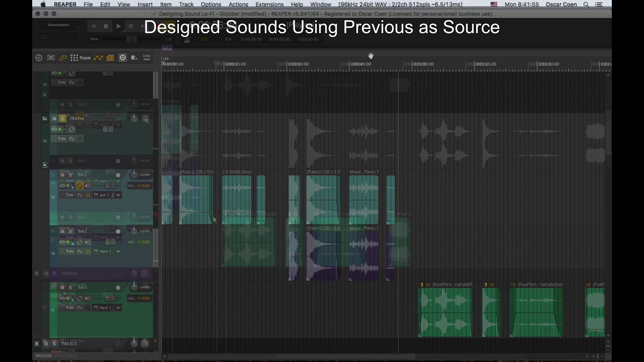Open project settings gear in toolbar

(x=39, y=58)
